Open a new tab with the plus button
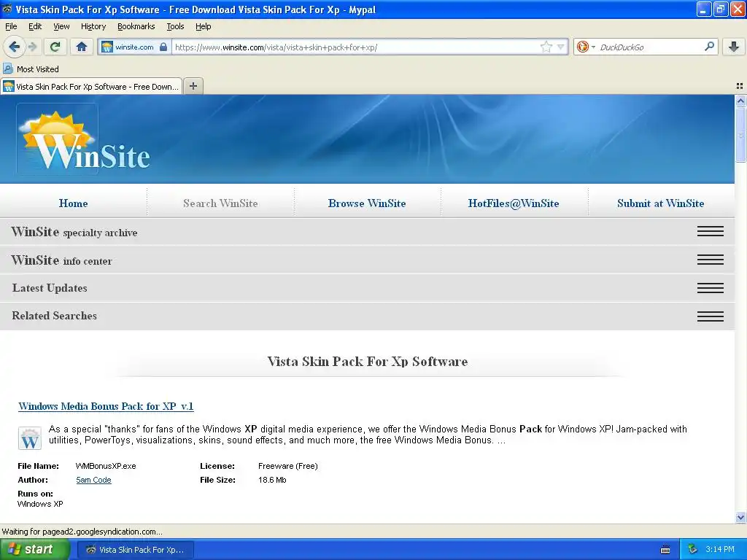This screenshot has width=747, height=560. [x=193, y=86]
